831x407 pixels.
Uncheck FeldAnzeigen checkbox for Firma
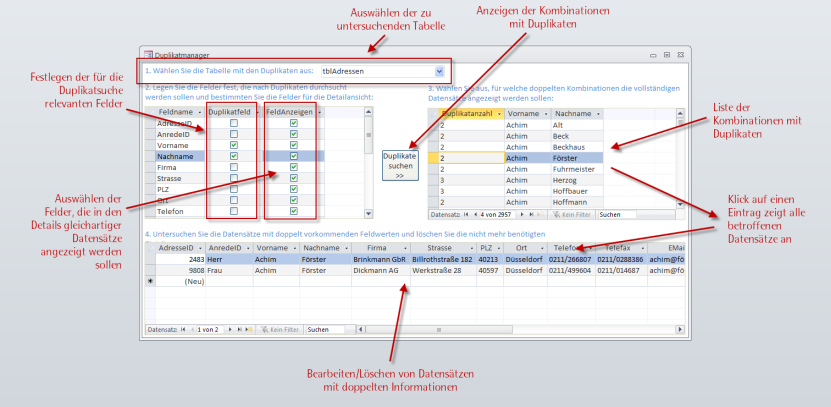pyautogui.click(x=293, y=167)
